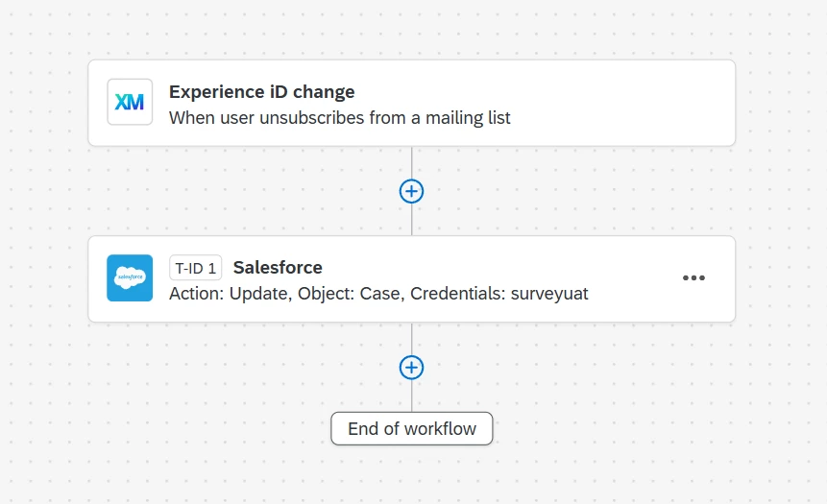Add a step after the Experience iD trigger
The height and width of the screenshot is (504, 827).
pyautogui.click(x=411, y=191)
